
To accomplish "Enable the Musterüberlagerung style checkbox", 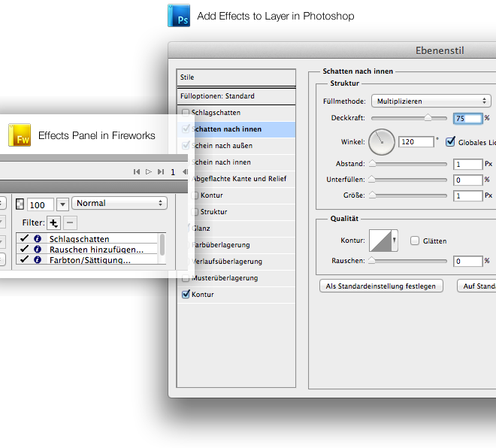I will pos(186,278).
